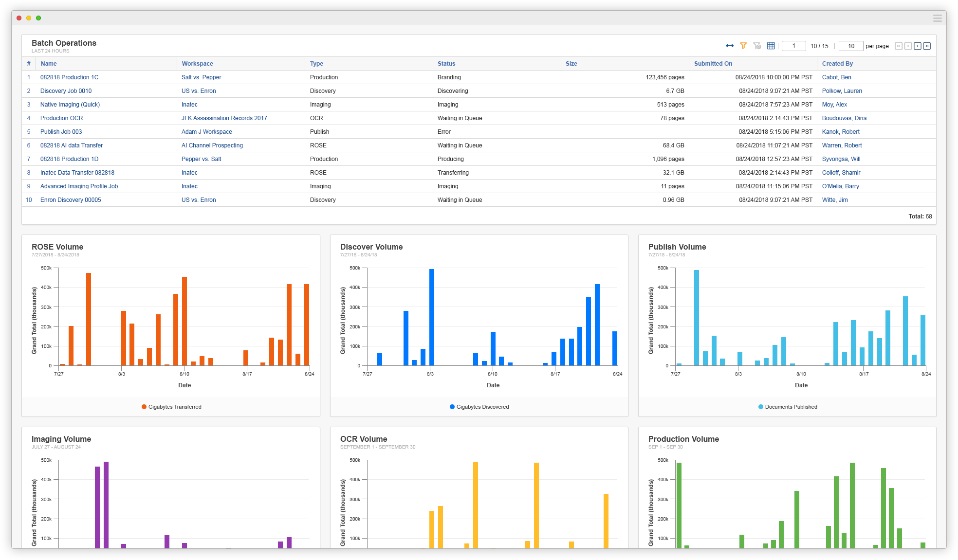
Task: Go to the previous page arrow
Action: pos(908,46)
